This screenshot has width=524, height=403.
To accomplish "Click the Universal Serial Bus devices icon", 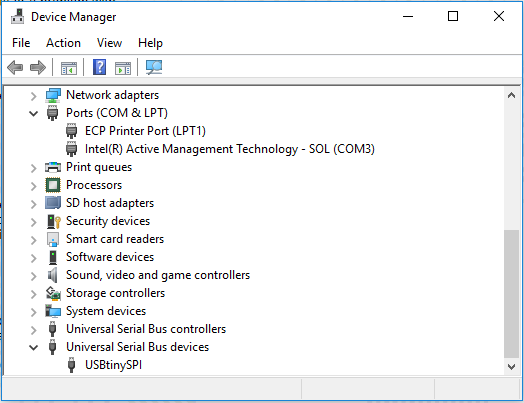I will 52,347.
